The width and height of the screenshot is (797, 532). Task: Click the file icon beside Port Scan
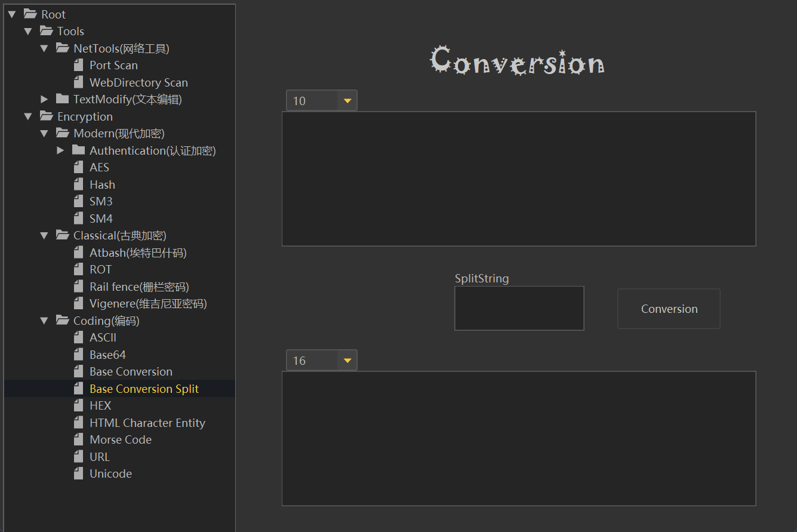[78, 65]
